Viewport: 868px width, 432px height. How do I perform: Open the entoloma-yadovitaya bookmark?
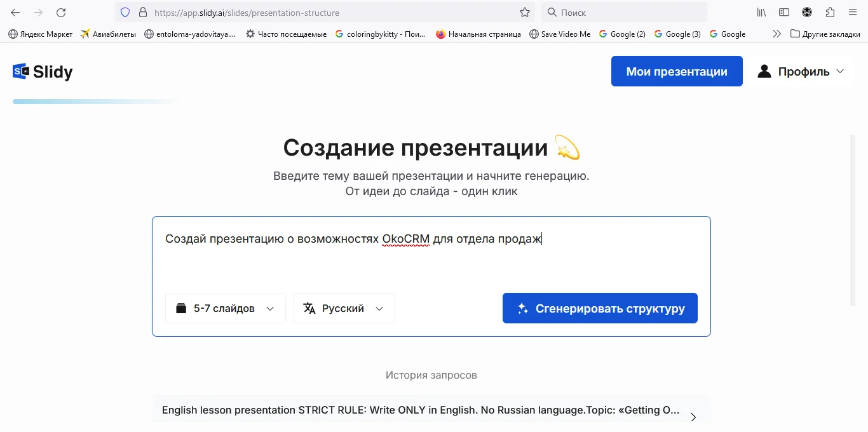pos(190,34)
